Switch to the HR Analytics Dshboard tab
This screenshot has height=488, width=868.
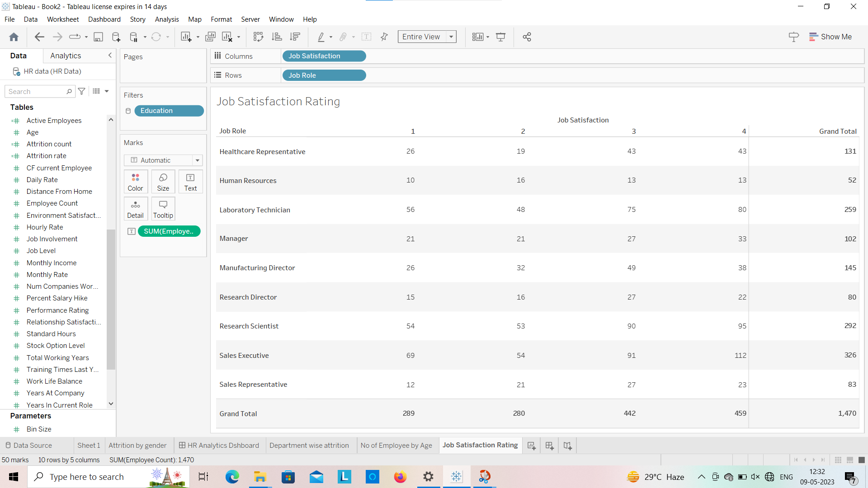tap(219, 446)
